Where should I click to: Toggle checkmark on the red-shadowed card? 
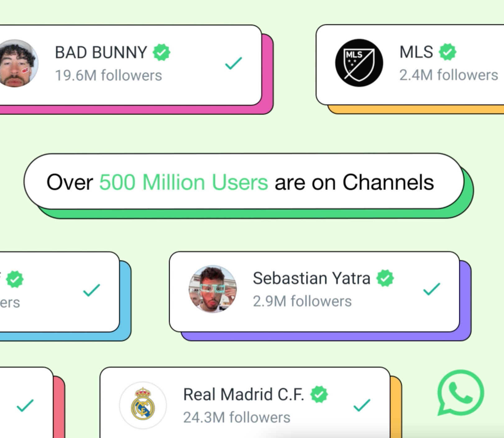(x=25, y=406)
